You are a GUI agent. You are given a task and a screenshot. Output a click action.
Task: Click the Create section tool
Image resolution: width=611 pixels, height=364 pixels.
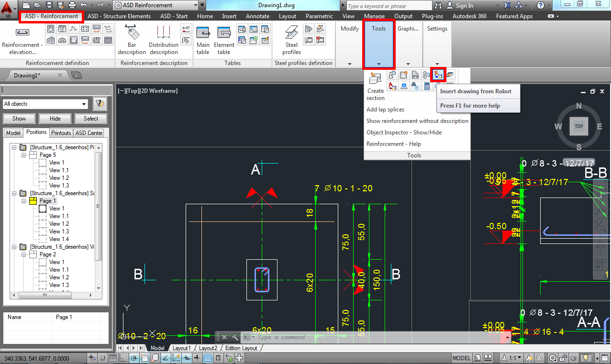pos(376,86)
